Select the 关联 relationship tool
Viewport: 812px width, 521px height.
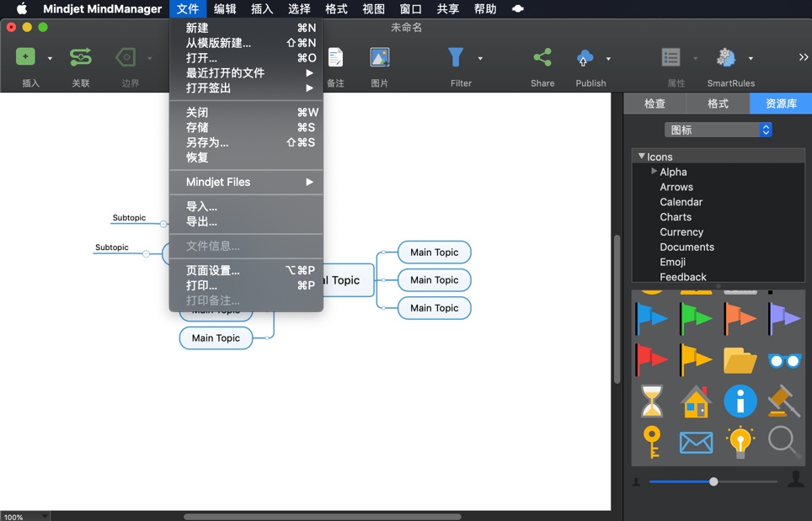coord(81,57)
